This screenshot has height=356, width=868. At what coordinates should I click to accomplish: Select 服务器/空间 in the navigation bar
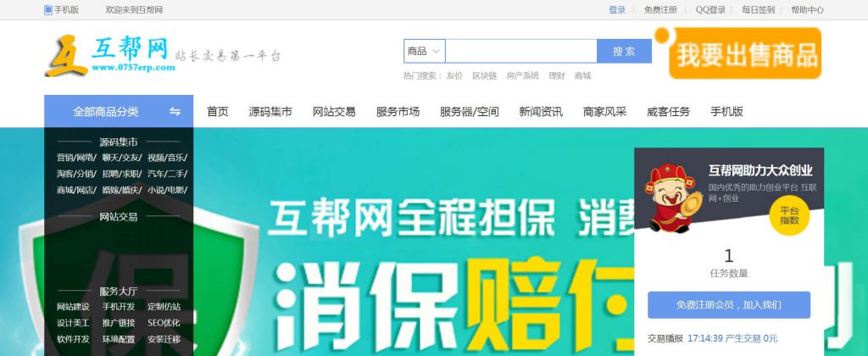(x=470, y=112)
